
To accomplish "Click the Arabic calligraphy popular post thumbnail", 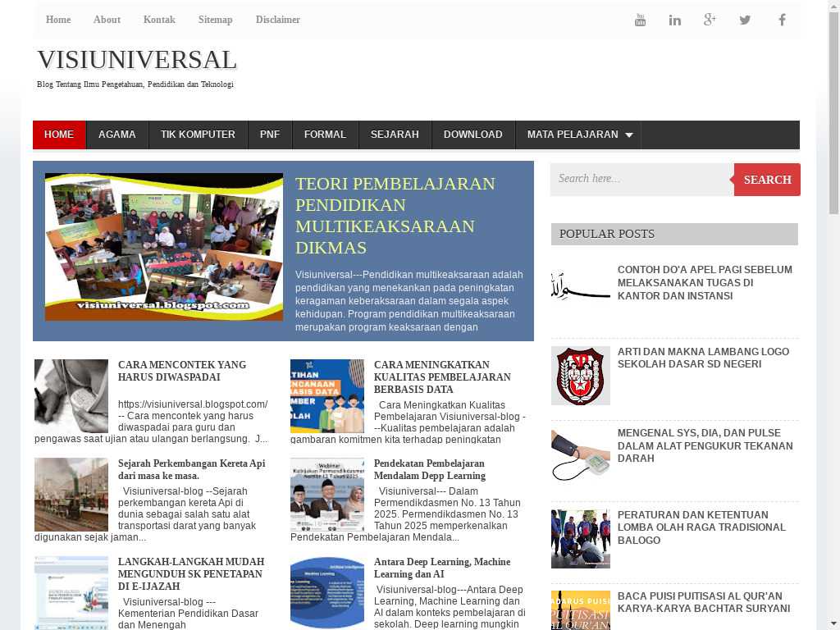I will [x=580, y=290].
